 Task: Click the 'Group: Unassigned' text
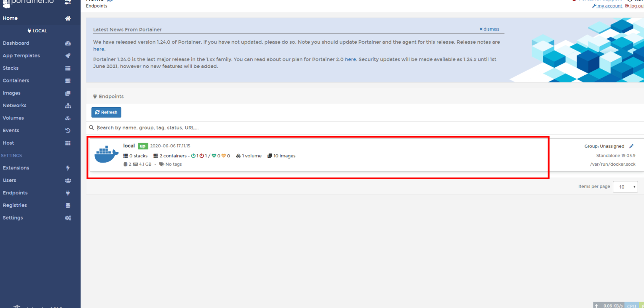[x=605, y=146]
